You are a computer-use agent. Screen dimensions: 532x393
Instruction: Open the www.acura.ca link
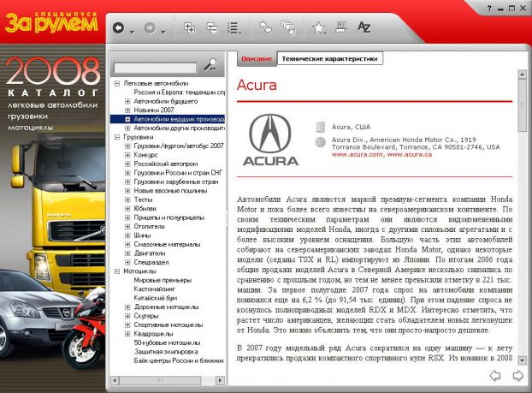tap(410, 155)
